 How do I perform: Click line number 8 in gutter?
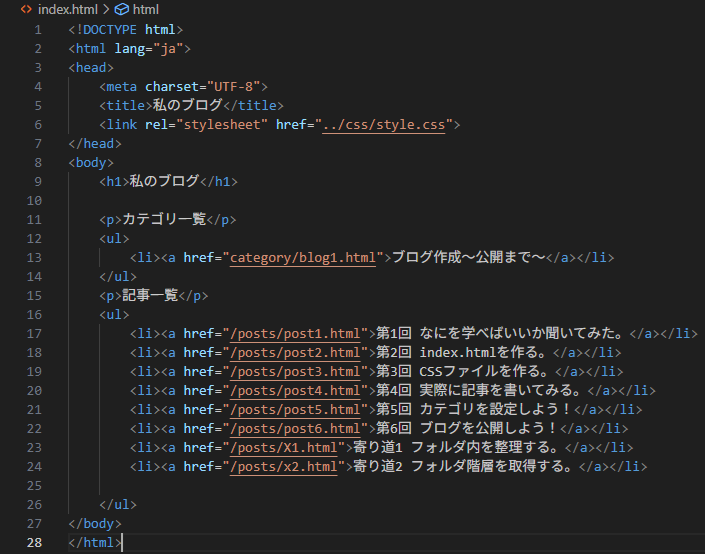[x=38, y=163]
